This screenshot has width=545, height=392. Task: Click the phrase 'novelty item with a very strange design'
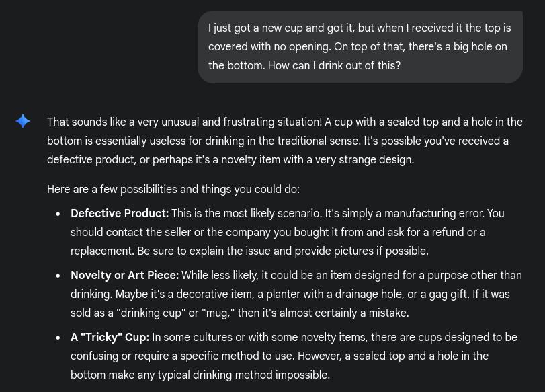317,159
